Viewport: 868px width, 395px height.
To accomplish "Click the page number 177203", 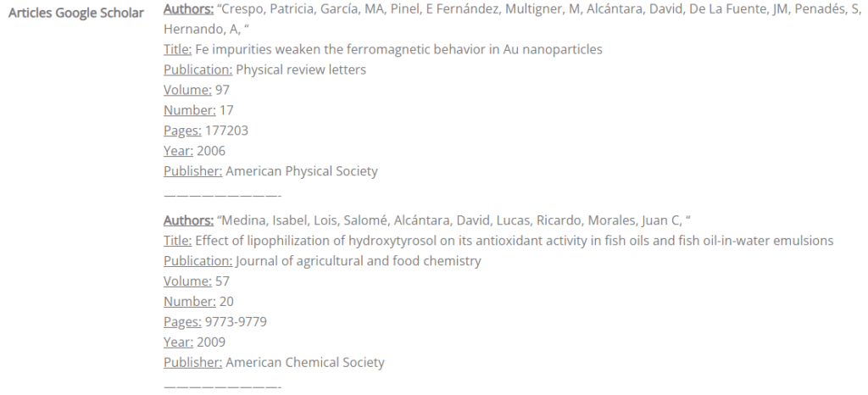I will (x=226, y=131).
